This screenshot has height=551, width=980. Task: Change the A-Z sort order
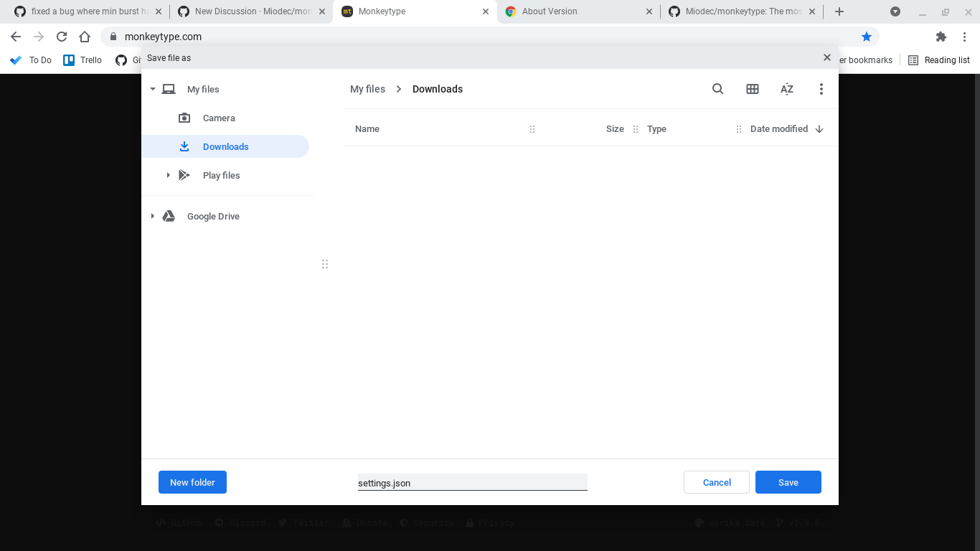(x=786, y=88)
